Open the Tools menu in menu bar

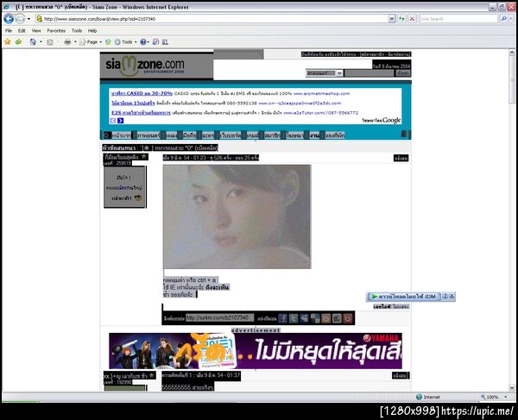click(77, 31)
